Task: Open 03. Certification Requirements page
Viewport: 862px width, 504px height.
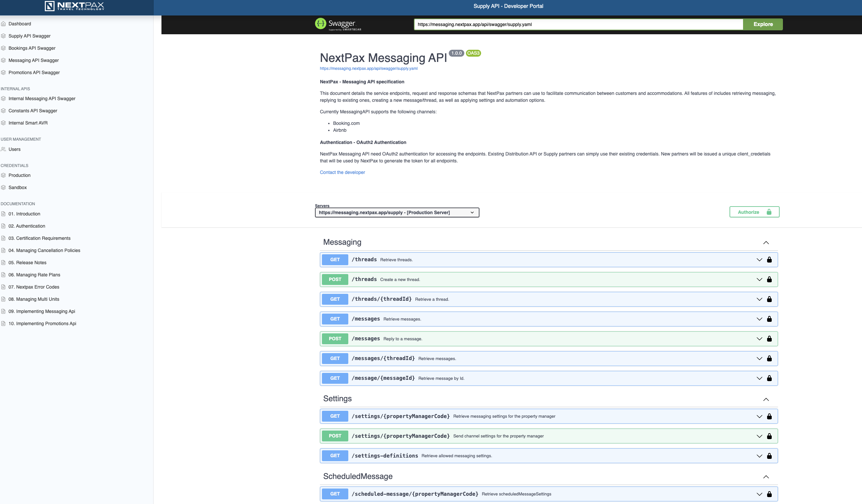Action: tap(39, 238)
